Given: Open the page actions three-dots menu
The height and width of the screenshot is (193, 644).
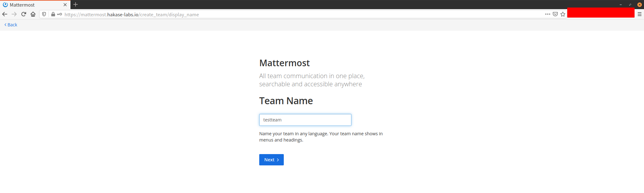Looking at the screenshot, I should pyautogui.click(x=548, y=14).
